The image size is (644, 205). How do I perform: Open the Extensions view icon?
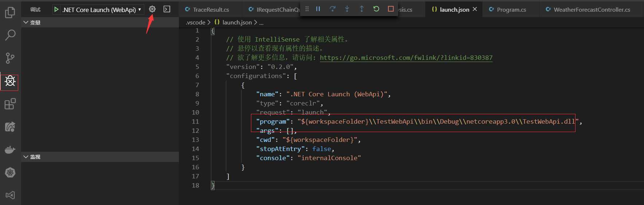pos(10,104)
